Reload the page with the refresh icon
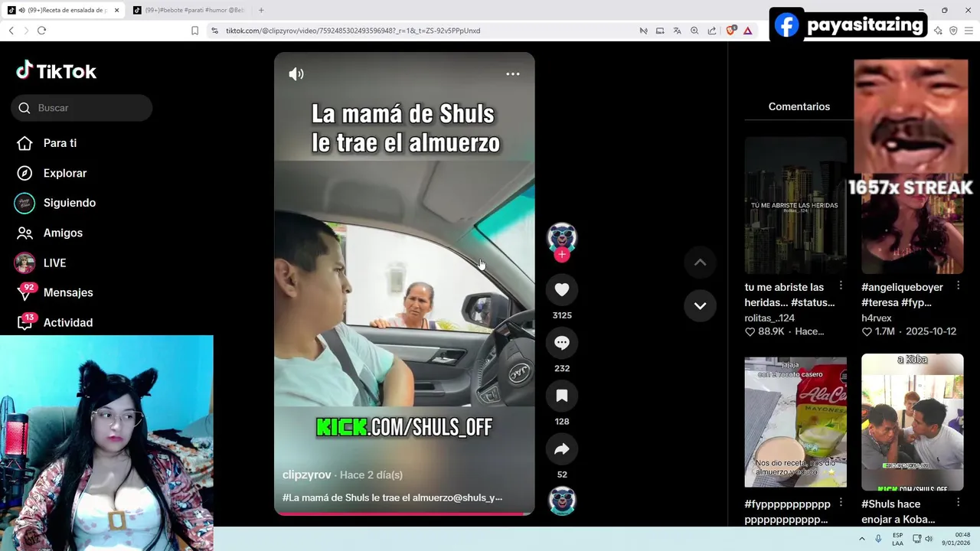The width and height of the screenshot is (980, 551). coord(41,31)
